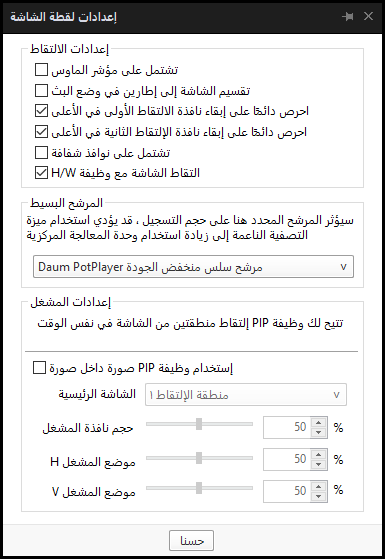Toggle split screen into two frames checkbox

pos(41,91)
